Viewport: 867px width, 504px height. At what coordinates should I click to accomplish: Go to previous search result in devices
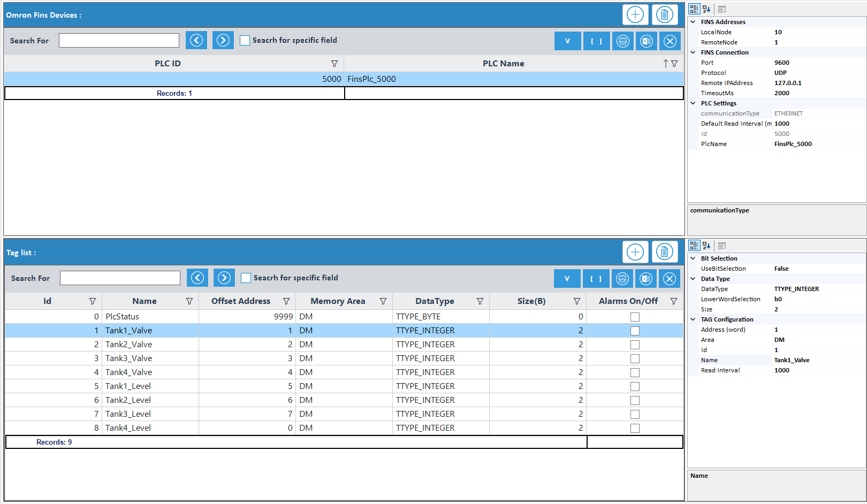(196, 40)
